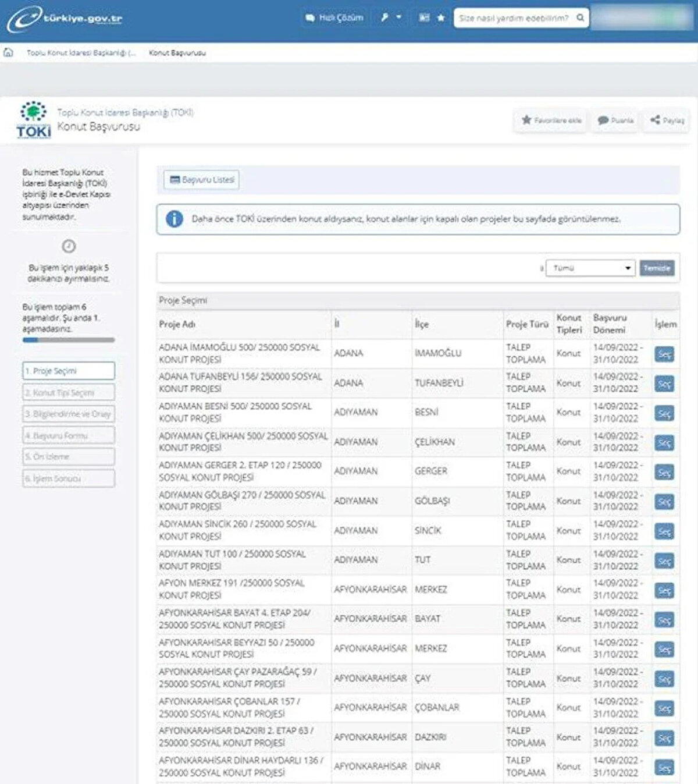Click the Temizle button
The height and width of the screenshot is (784, 698).
656,268
